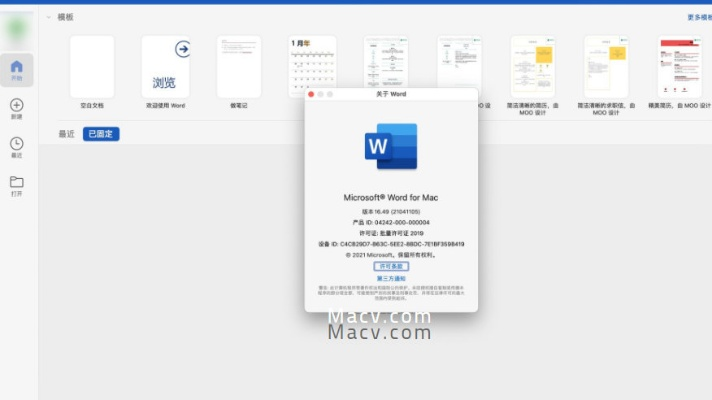712x400 pixels.
Task: Open the take notes (做笔记) template
Action: pos(239,67)
